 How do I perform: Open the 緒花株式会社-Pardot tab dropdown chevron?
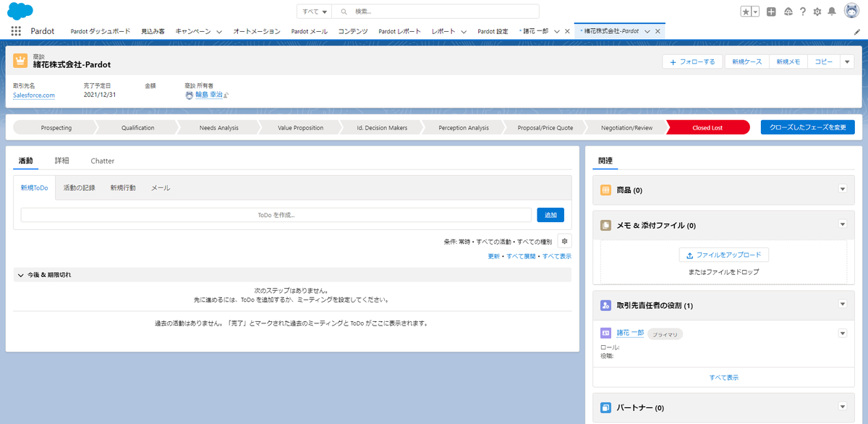[647, 32]
